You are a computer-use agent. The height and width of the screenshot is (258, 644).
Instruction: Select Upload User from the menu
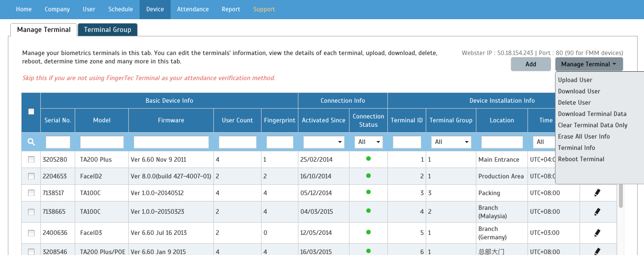point(575,80)
